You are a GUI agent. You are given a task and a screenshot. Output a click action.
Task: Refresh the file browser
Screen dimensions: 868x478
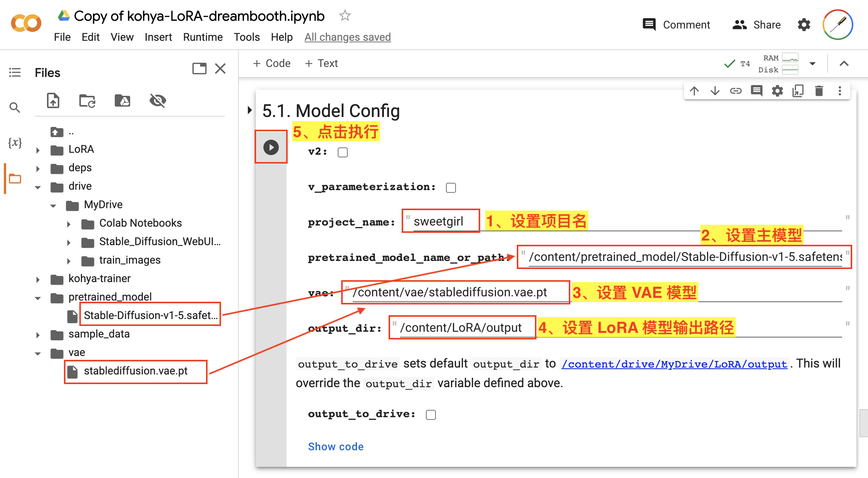(87, 100)
